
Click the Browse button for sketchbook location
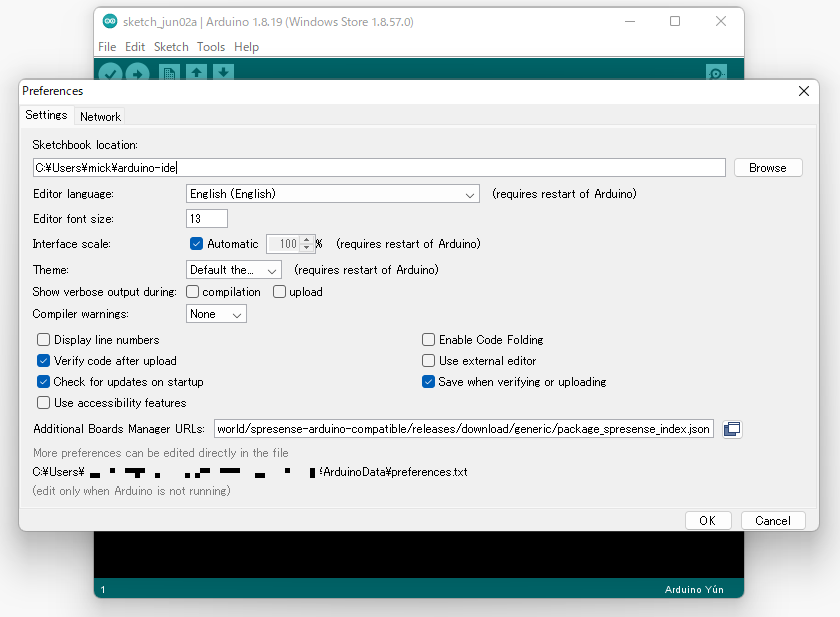coord(768,167)
